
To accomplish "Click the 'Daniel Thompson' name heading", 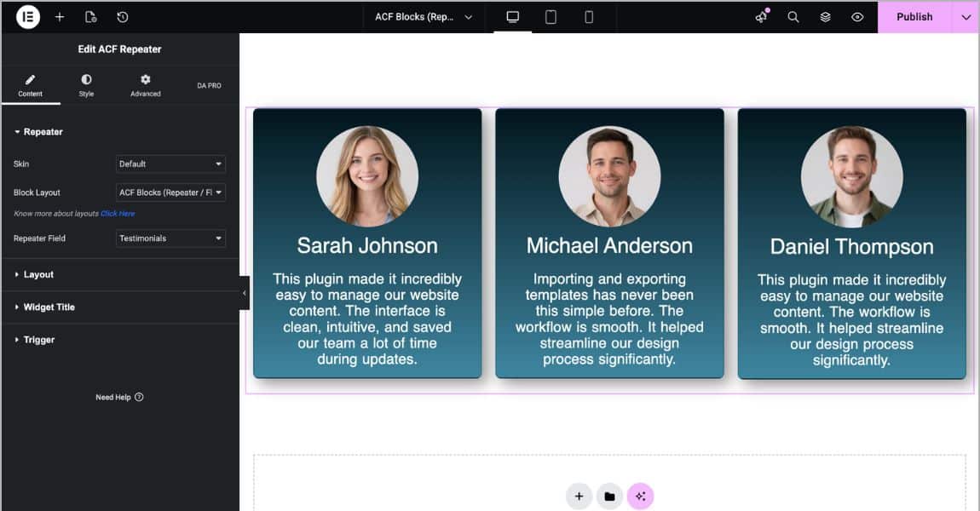I will coord(852,247).
